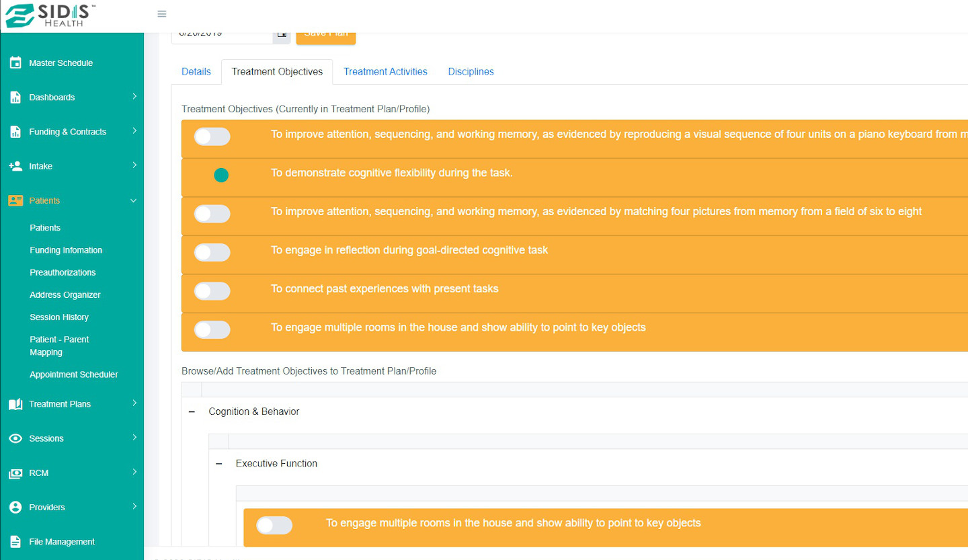Expand the Funding & Contracts sidebar chevron
968x560 pixels.
(134, 131)
